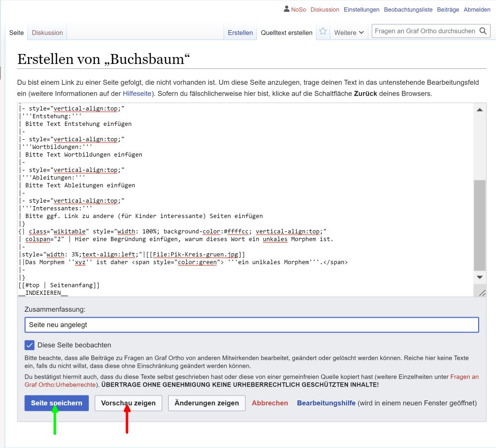Viewport: 496px width, 448px height.
Task: Click the editor vertical scrollbar thumb
Action: pyautogui.click(x=480, y=225)
